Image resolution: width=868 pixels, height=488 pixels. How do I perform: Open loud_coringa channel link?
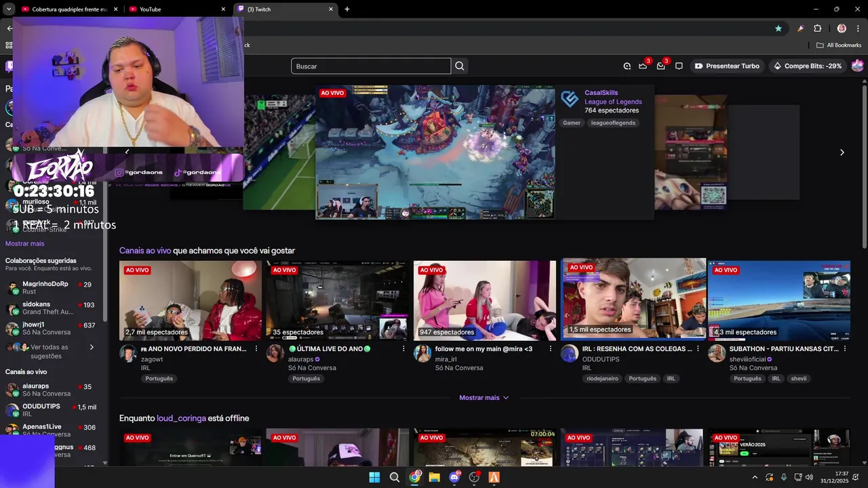coord(181,418)
